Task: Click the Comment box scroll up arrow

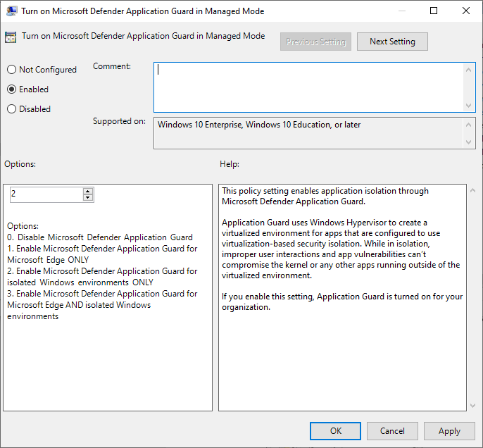Action: coord(468,70)
